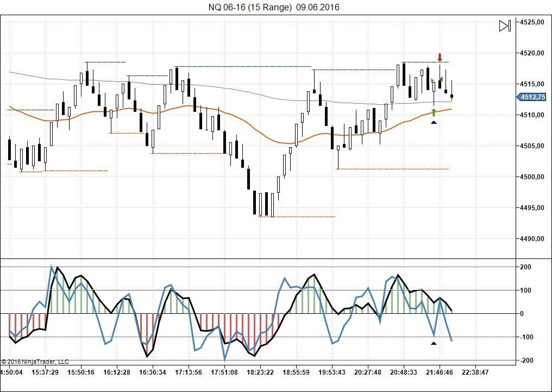This screenshot has width=552, height=392.
Task: Click oscillator axis label 100
Action: point(525,290)
